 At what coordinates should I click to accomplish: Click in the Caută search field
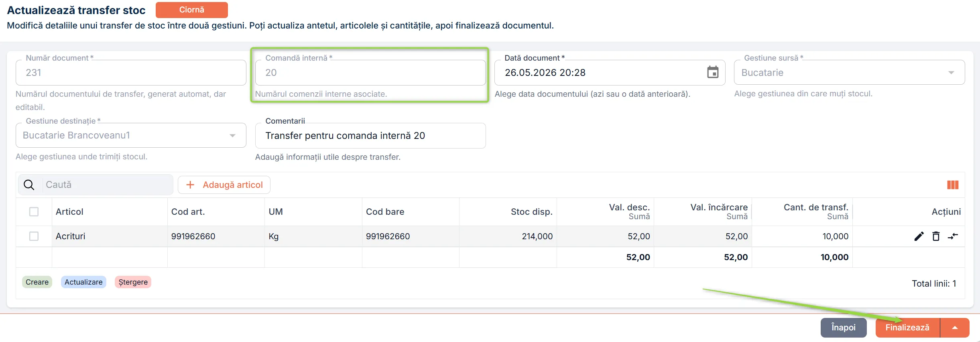coord(107,185)
